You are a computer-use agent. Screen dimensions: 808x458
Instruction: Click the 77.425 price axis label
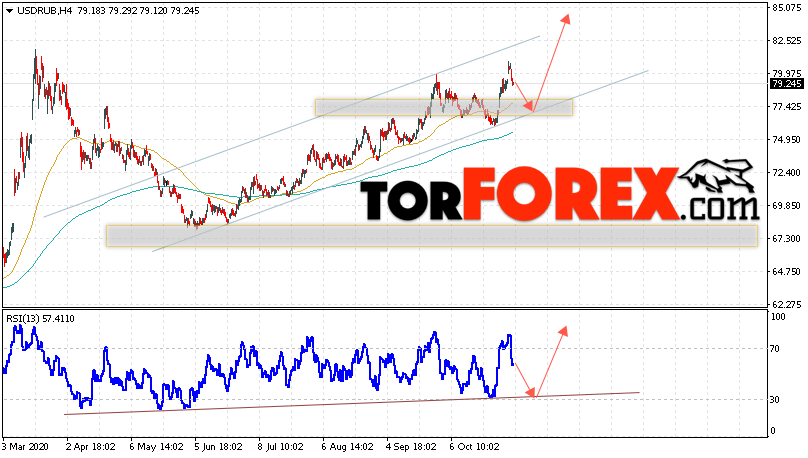tap(787, 107)
